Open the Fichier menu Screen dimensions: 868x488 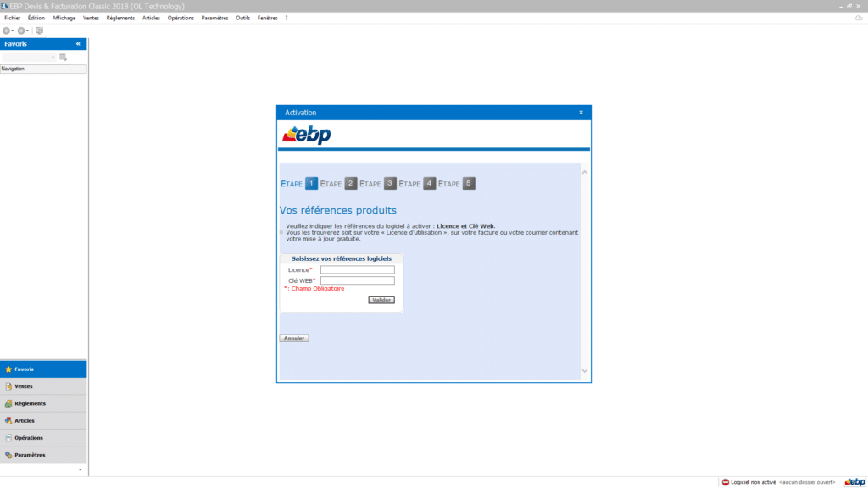(12, 19)
